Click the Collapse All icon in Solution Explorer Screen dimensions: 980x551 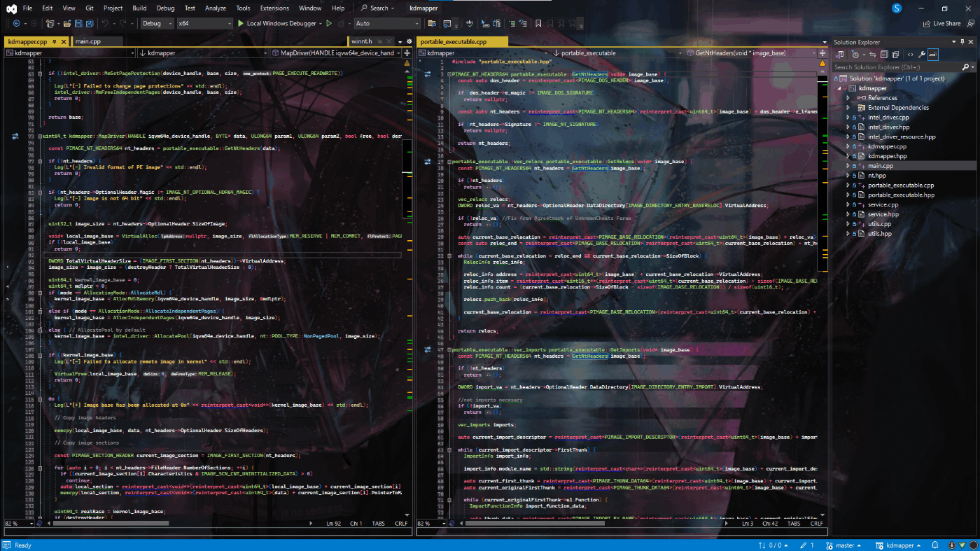tap(883, 55)
